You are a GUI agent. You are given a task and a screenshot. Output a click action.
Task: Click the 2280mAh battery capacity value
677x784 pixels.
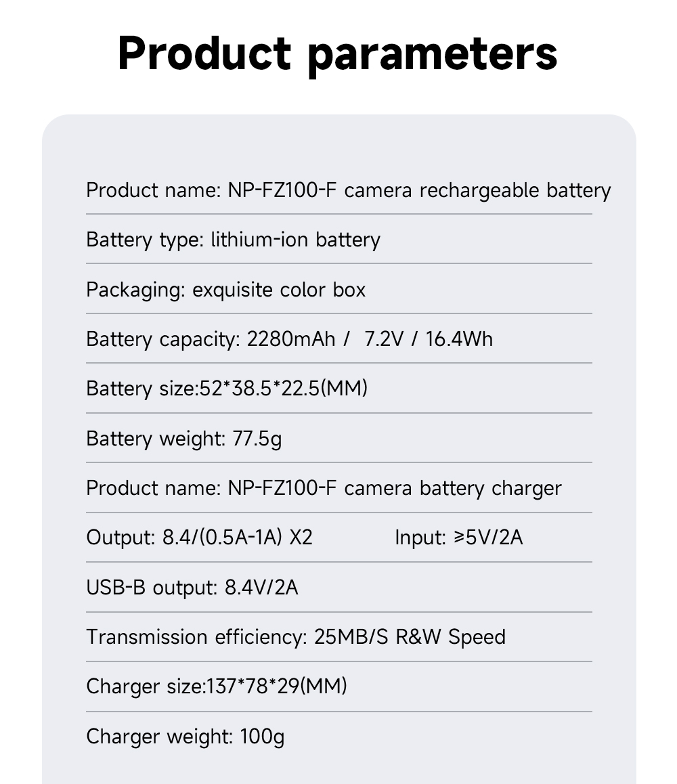click(291, 339)
